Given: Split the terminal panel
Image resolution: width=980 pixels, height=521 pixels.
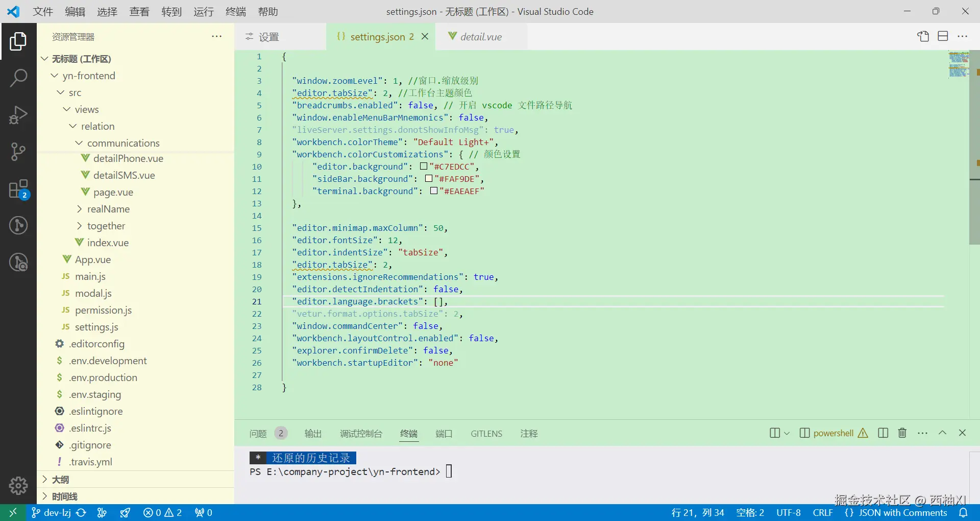Looking at the screenshot, I should click(883, 433).
